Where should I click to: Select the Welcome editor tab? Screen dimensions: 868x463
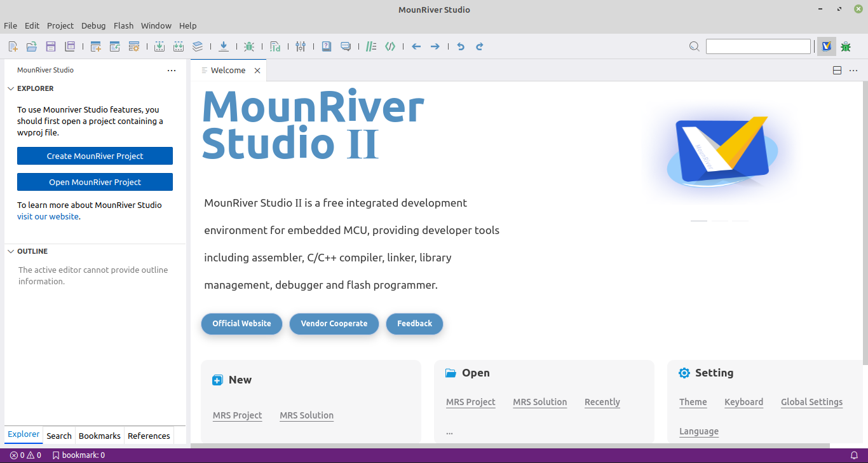tap(228, 71)
